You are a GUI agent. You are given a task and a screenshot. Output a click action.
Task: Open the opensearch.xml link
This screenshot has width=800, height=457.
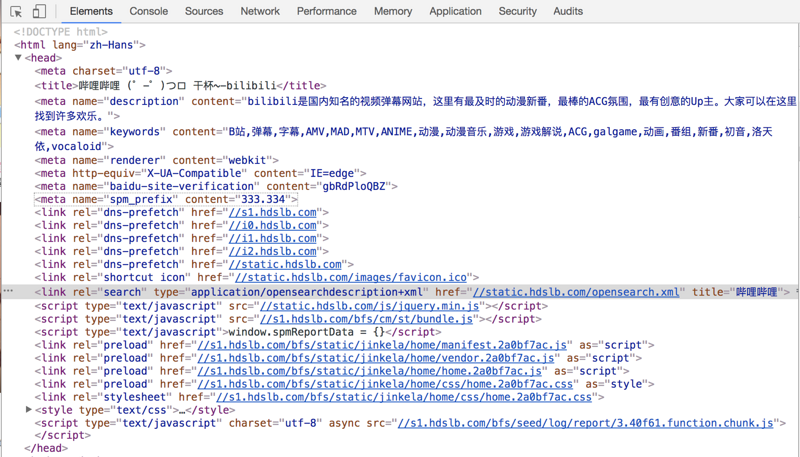click(576, 292)
